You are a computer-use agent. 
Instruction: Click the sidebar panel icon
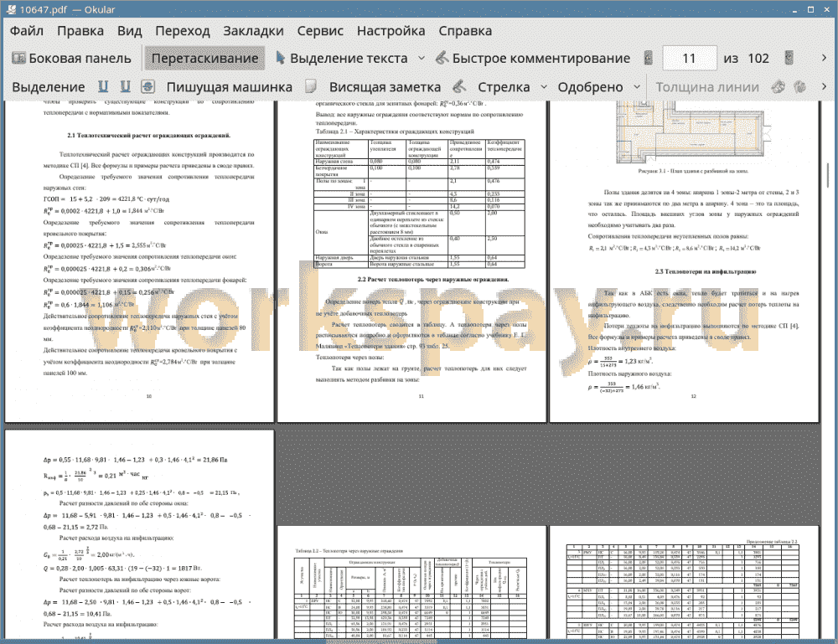[18, 59]
